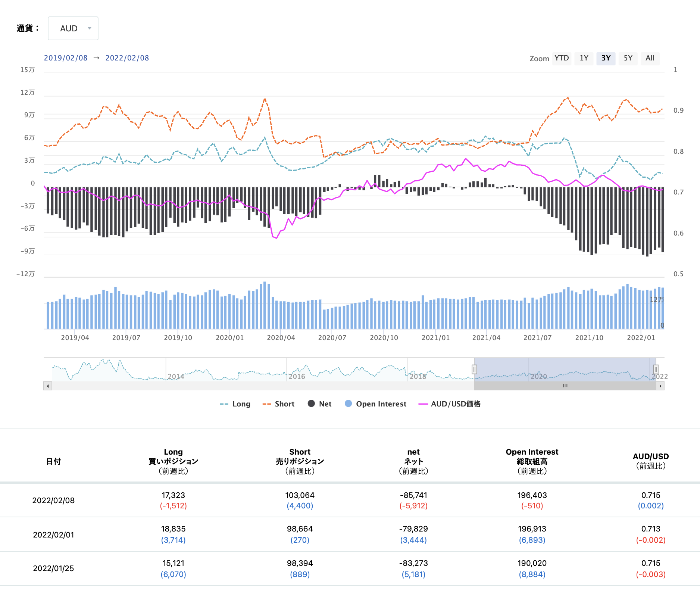Click the dropdown arrow next to AUD
The height and width of the screenshot is (589, 700).
point(90,28)
